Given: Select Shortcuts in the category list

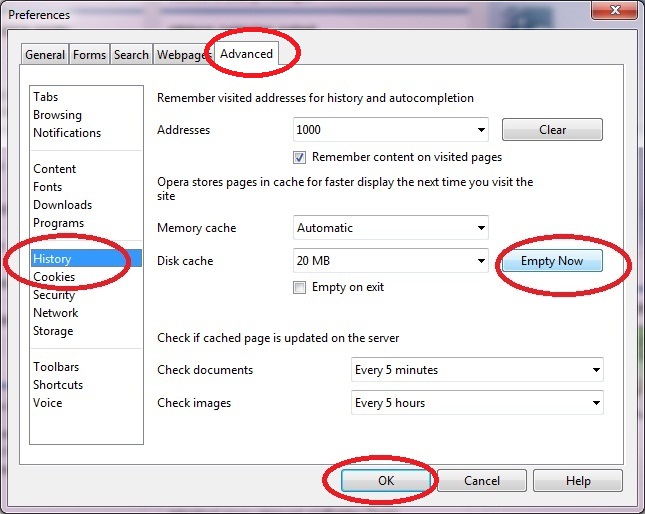Looking at the screenshot, I should tap(86, 385).
